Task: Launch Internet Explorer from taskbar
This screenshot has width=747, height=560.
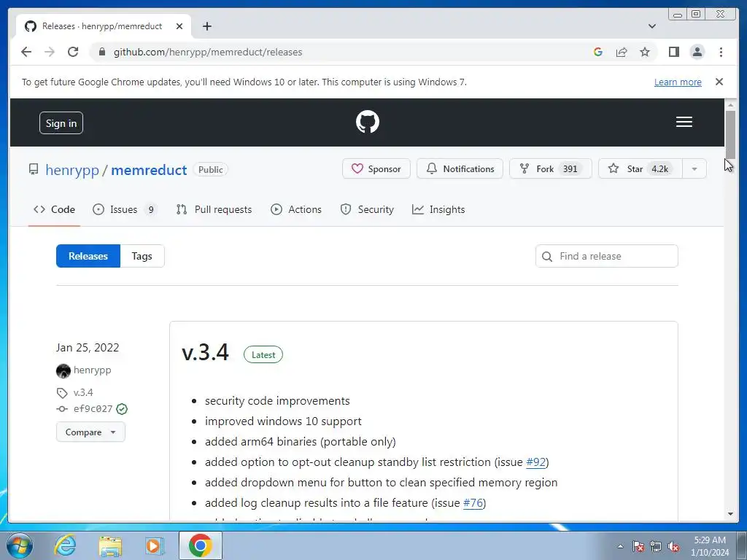Action: tap(65, 545)
